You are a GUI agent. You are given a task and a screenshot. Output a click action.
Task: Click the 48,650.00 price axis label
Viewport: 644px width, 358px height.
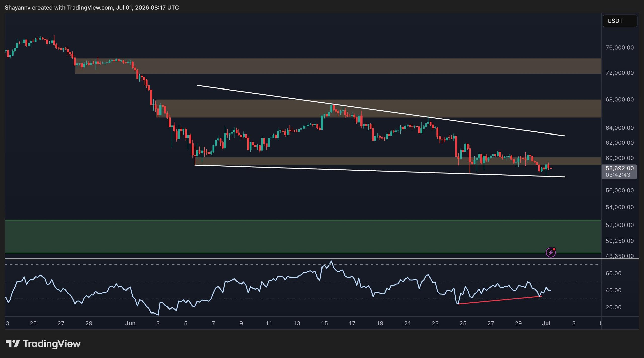click(x=620, y=256)
